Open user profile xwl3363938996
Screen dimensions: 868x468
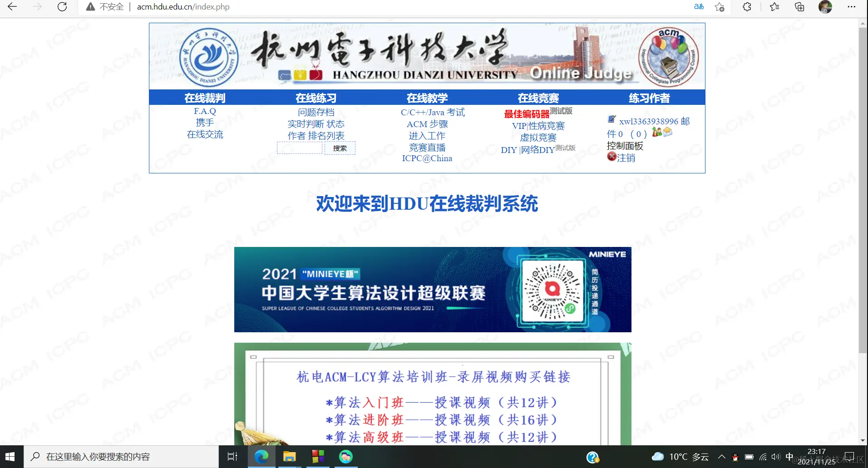tap(649, 122)
